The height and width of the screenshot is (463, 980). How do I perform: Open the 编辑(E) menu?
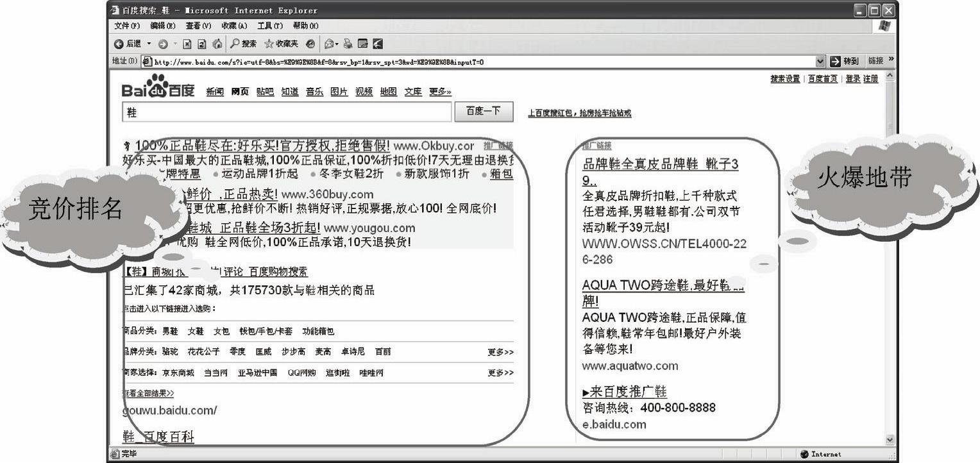click(x=163, y=26)
